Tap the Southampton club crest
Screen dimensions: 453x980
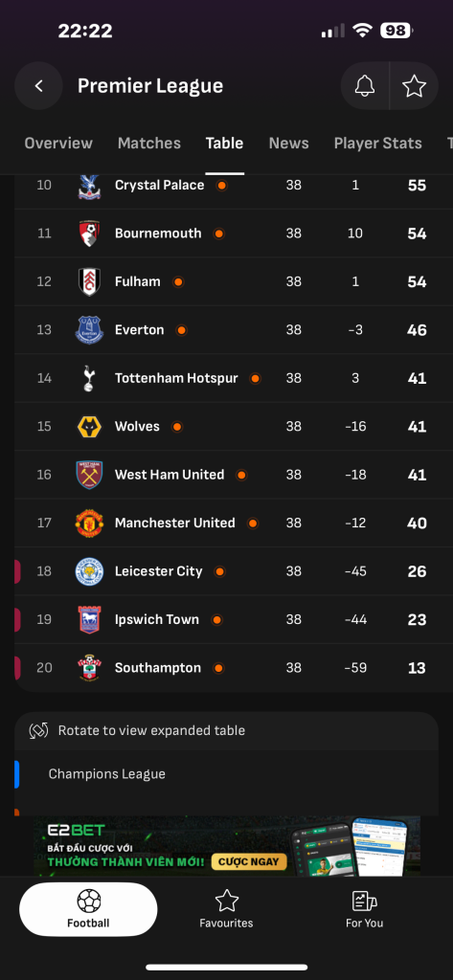coord(89,668)
